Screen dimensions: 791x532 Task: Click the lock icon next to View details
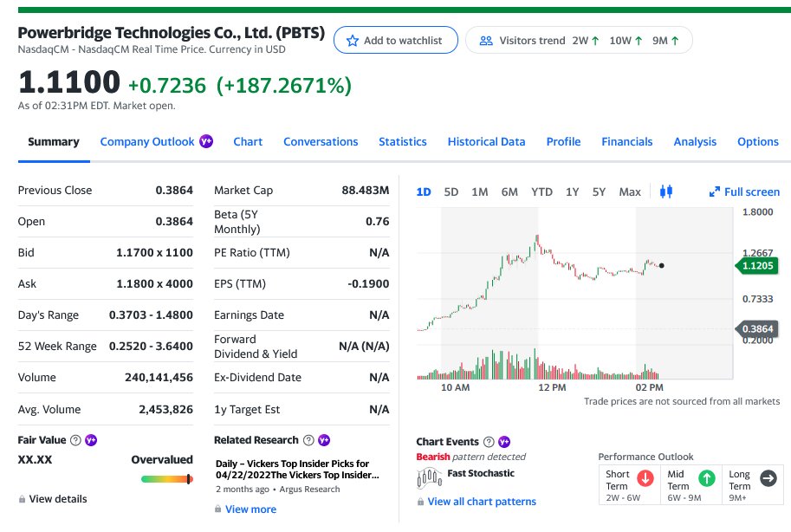click(x=22, y=499)
